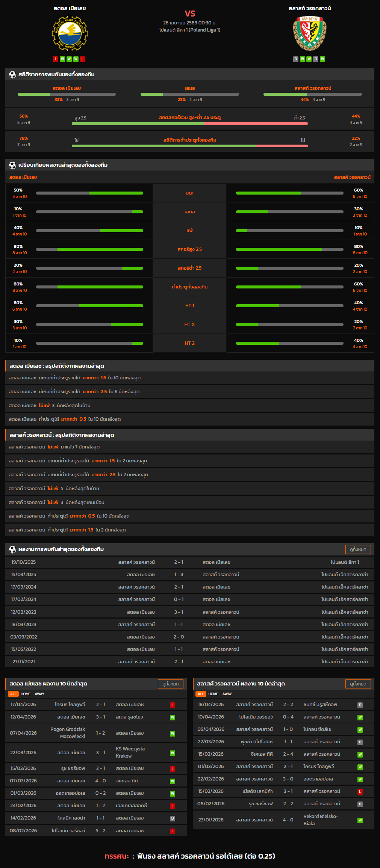The width and height of the screenshot is (380, 868).
Task: Switch Stal Mielec results to HOME
Action: pos(26,694)
